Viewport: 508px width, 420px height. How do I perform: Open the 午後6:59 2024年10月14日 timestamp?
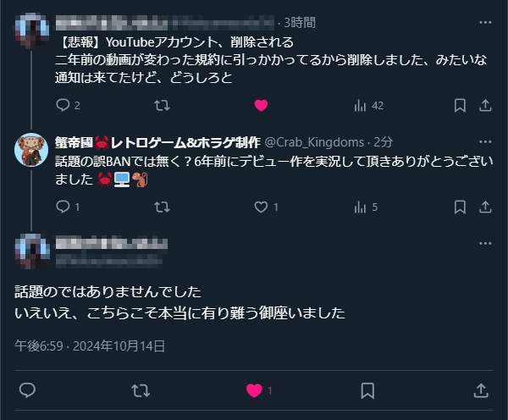(x=90, y=345)
